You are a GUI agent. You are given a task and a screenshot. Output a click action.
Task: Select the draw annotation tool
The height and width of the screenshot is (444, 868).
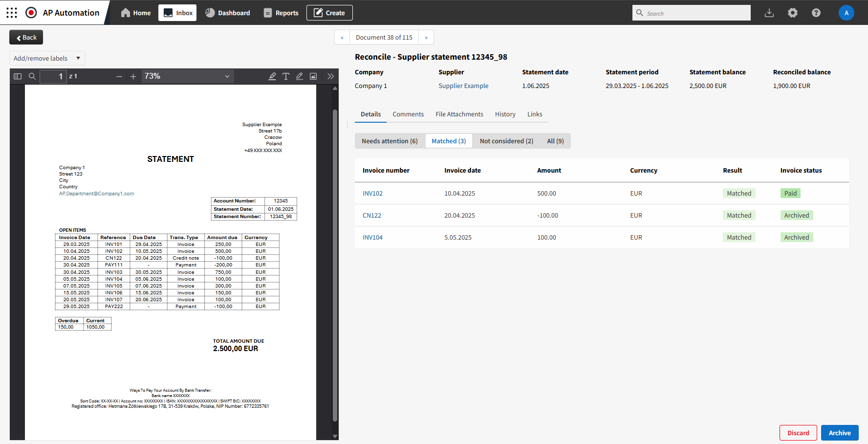point(300,76)
